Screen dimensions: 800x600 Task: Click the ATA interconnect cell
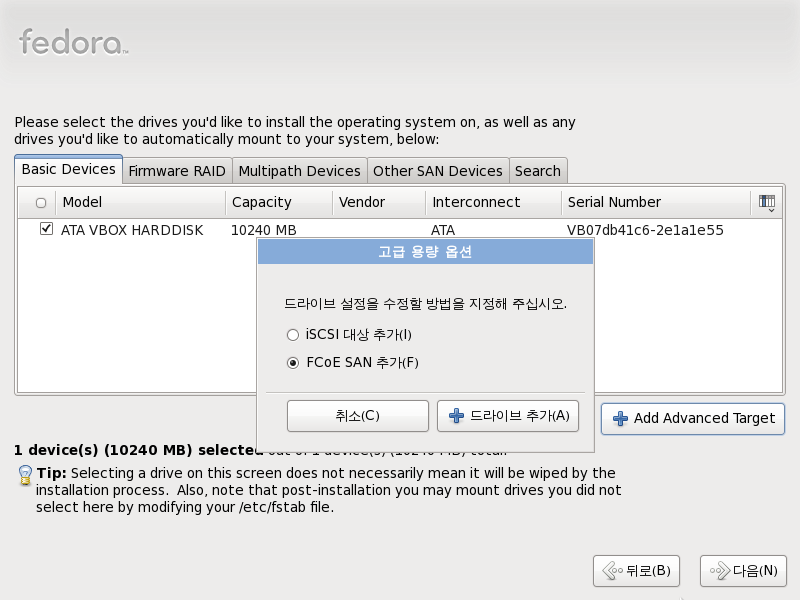pos(443,230)
